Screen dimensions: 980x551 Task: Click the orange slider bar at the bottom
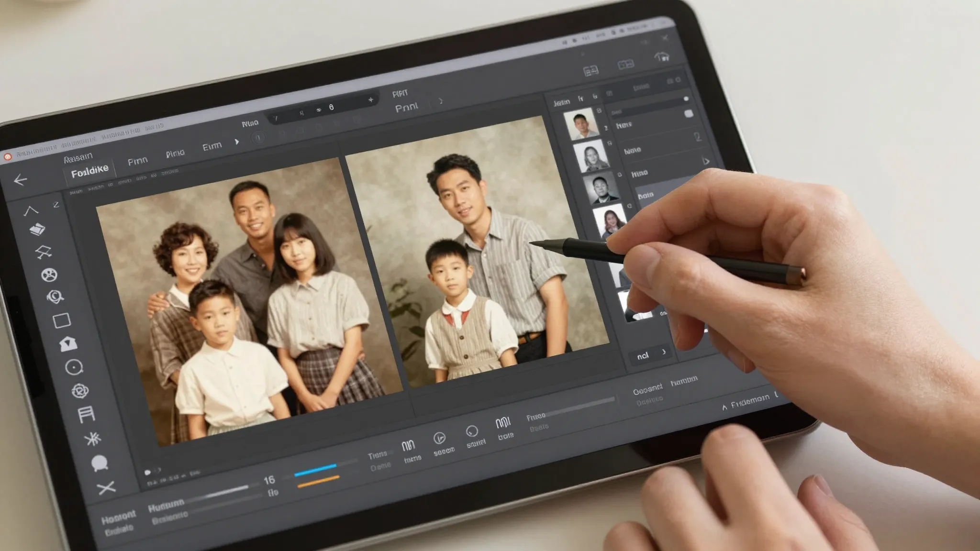click(318, 481)
